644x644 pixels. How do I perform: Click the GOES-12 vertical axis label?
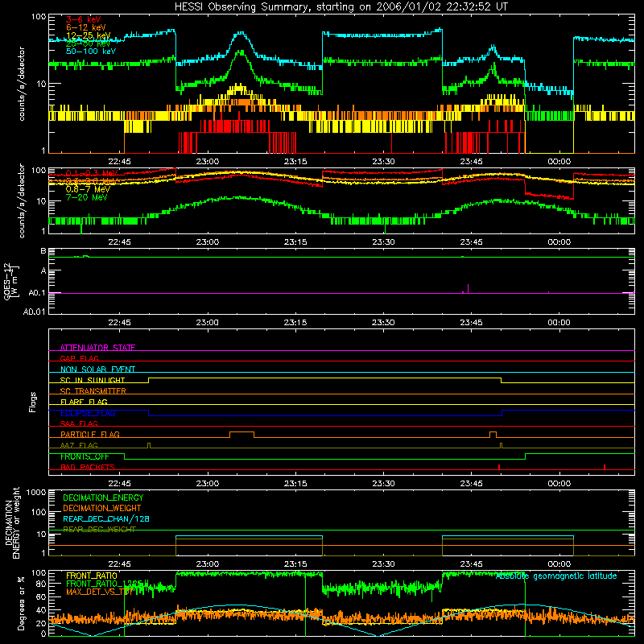[x=11, y=281]
